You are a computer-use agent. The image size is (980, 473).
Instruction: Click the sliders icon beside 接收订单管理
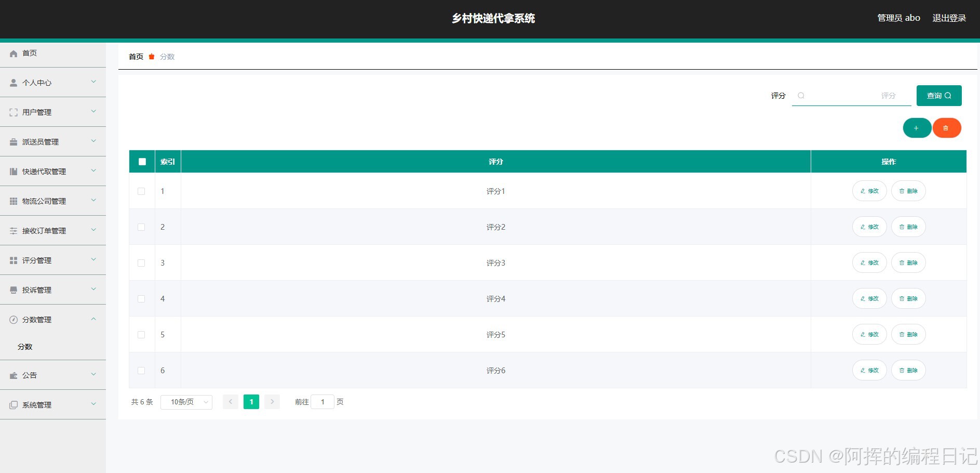[14, 231]
